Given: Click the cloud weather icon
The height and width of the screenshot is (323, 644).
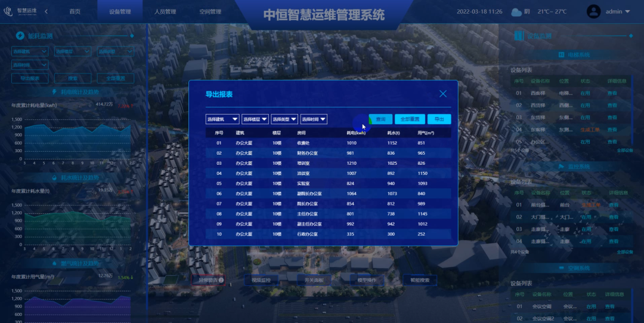Looking at the screenshot, I should (x=516, y=12).
